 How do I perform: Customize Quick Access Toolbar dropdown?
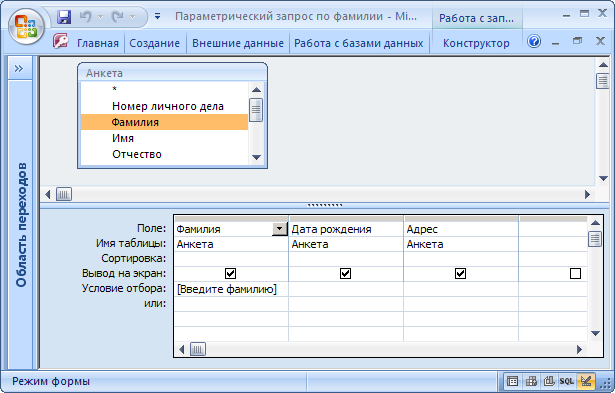pos(158,16)
